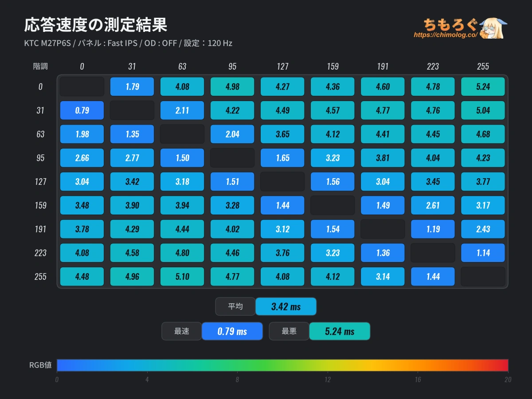Select the 3.77 cell
The width and height of the screenshot is (532, 399).
(x=483, y=181)
